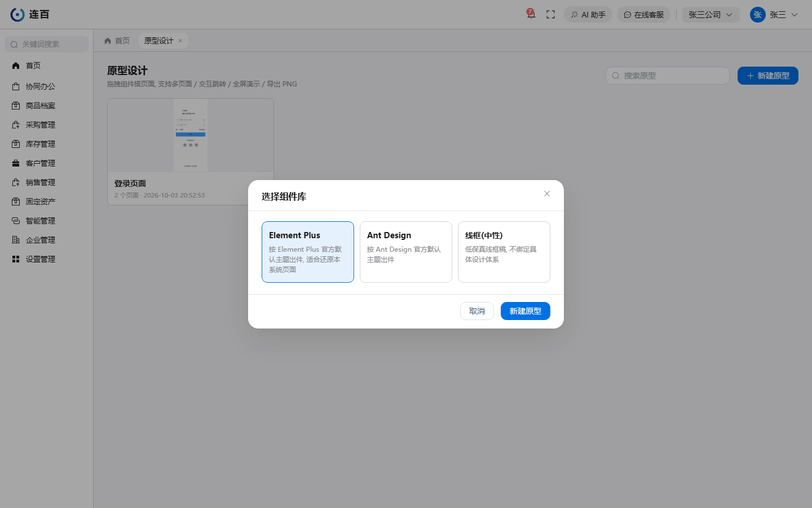The image size is (812, 508).
Task: Open 协同办公 in the sidebar
Action: pos(47,86)
